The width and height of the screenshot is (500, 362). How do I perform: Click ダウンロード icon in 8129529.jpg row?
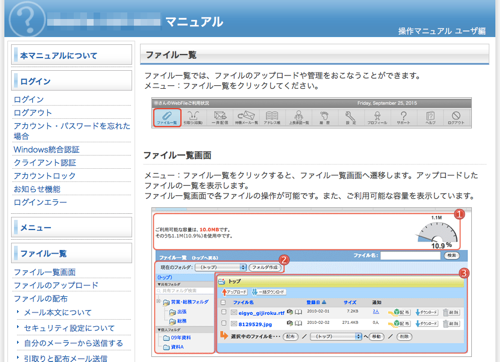427,323
